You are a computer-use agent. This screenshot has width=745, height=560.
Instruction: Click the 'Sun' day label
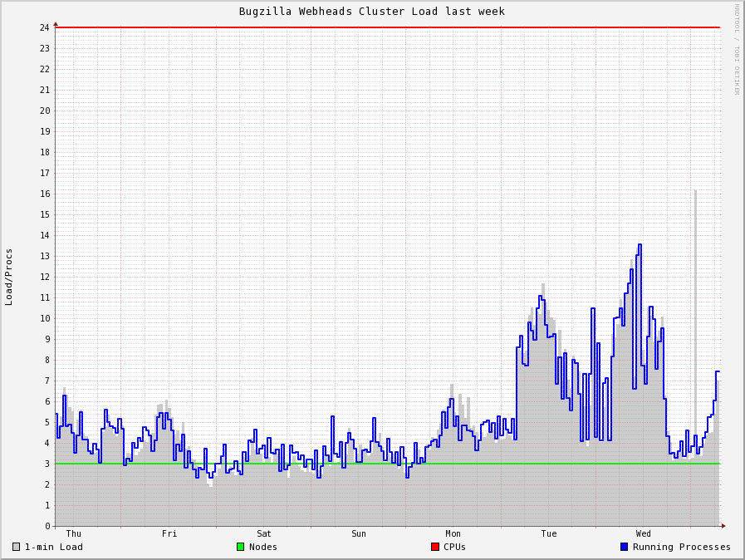359,533
